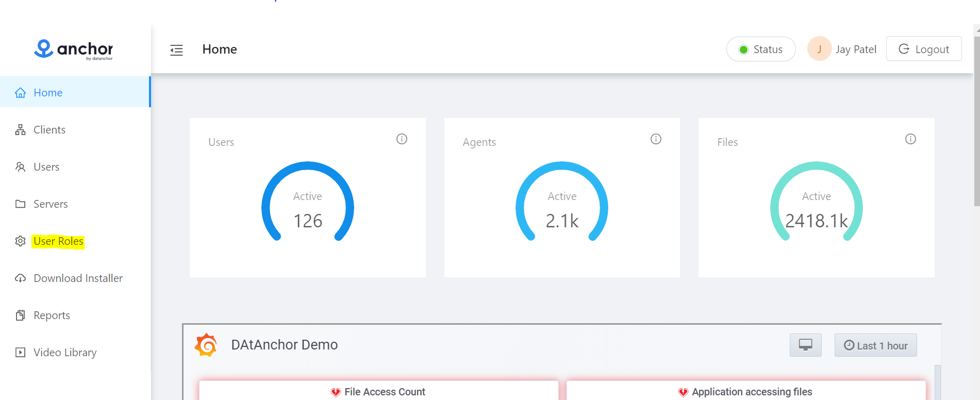The height and width of the screenshot is (400, 980).
Task: Click the Video Library play icon
Action: click(x=21, y=353)
